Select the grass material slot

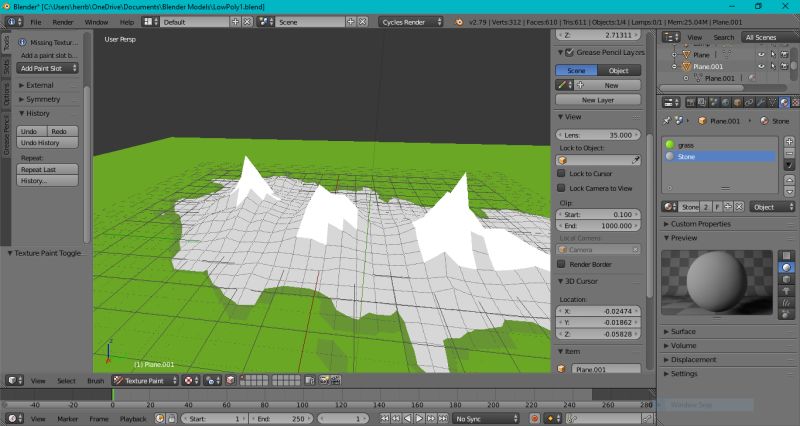coord(719,145)
